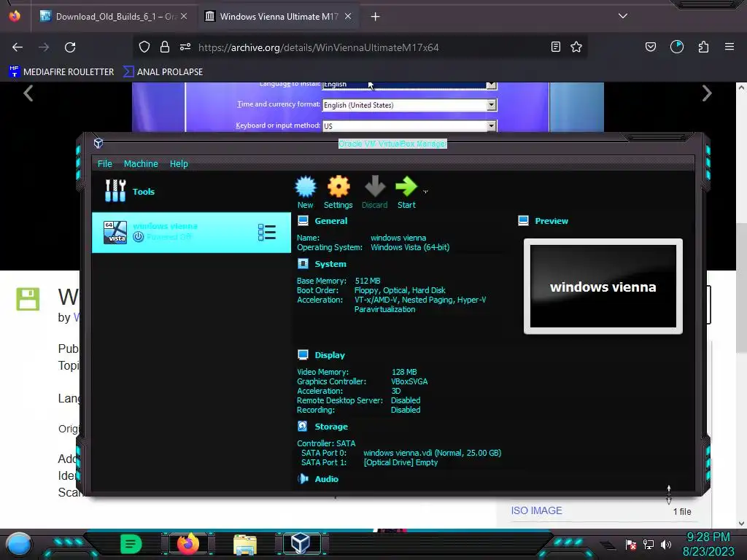Click the System chip icon
The height and width of the screenshot is (560, 747).
tap(303, 263)
